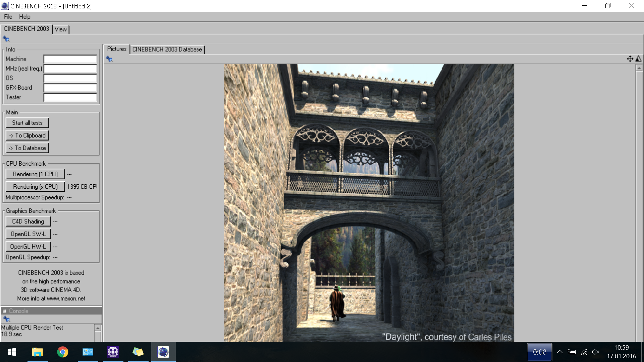The width and height of the screenshot is (644, 362).
Task: Collapse the Console panel header
Action: [51, 311]
